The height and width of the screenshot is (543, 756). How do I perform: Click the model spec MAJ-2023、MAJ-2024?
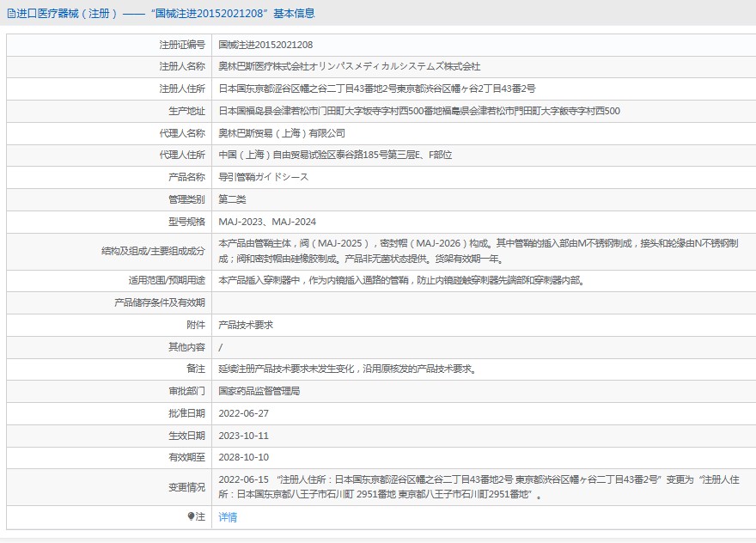pos(267,222)
